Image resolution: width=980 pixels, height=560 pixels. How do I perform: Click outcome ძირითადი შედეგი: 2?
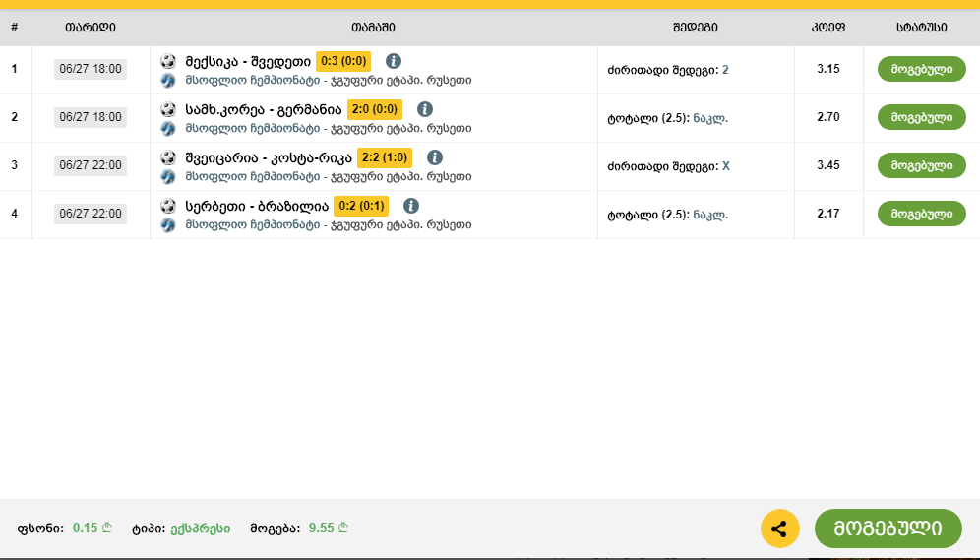[x=668, y=70]
